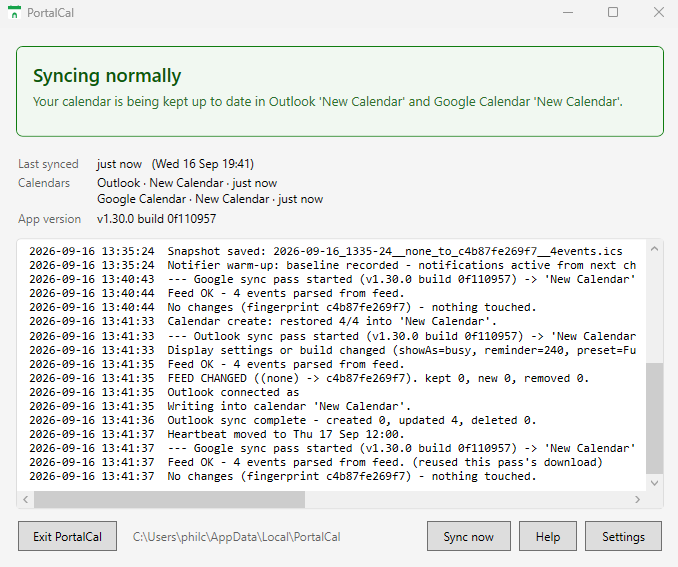
Task: Click 'Google Calendar · New Calendar · just now' row
Action: pyautogui.click(x=210, y=199)
